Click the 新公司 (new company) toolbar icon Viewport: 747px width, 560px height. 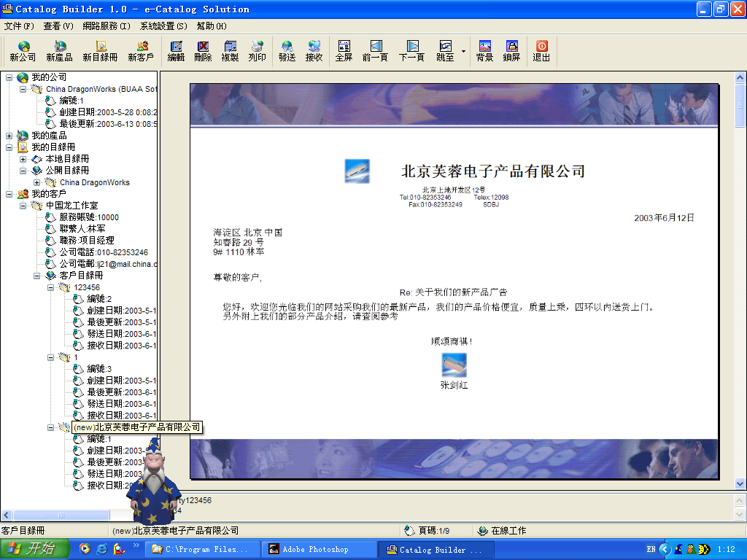coord(23,51)
